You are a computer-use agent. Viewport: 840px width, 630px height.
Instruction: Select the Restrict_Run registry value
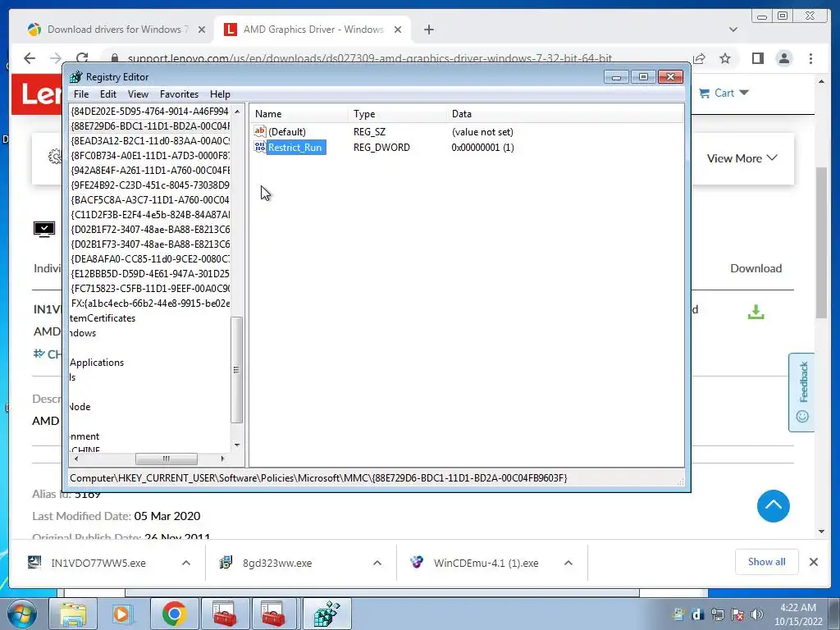(x=294, y=148)
